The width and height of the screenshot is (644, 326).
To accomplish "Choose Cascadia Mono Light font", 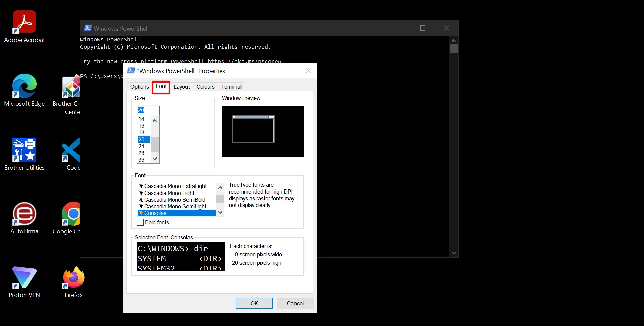I will (169, 193).
